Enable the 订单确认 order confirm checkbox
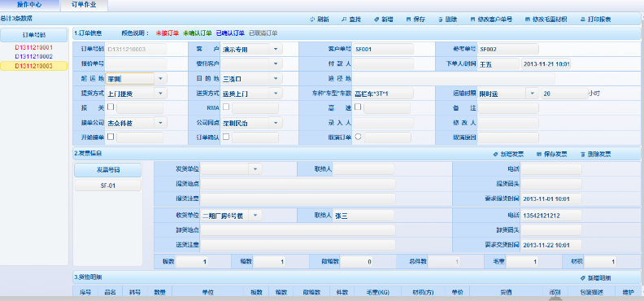This screenshot has height=301, width=644. [226, 137]
